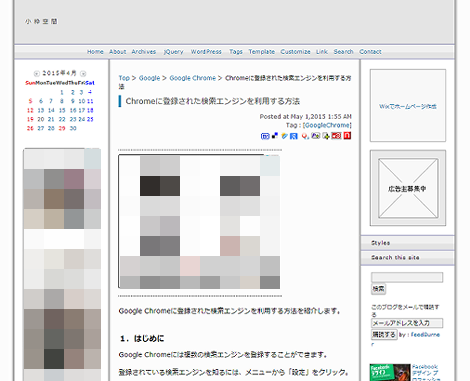Image resolution: width=470 pixels, height=381 pixels.
Task: Select calendar day 14
Action: pyautogui.click(x=51, y=110)
